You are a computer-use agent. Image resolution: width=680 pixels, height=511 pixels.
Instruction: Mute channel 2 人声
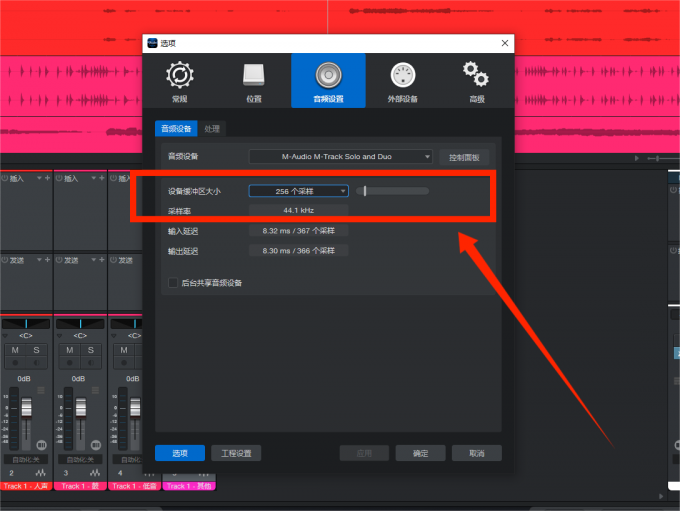pos(15,350)
